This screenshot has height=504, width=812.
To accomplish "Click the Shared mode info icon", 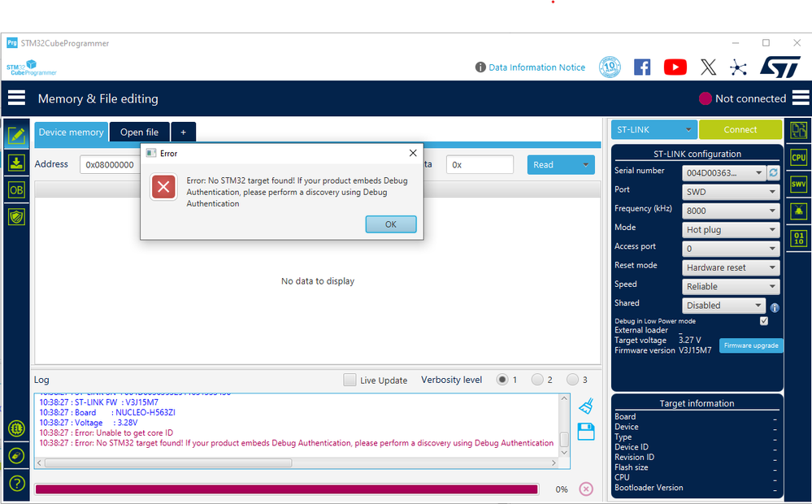I will [x=775, y=307].
